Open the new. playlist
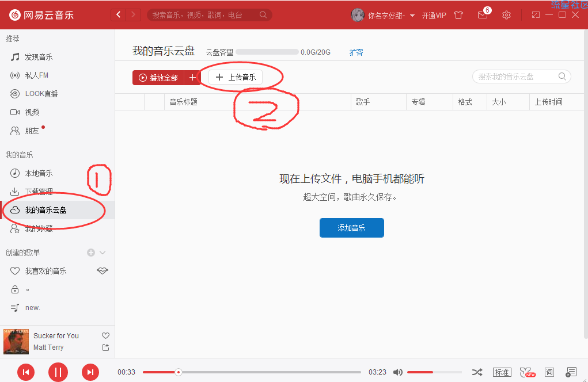 coord(58,308)
